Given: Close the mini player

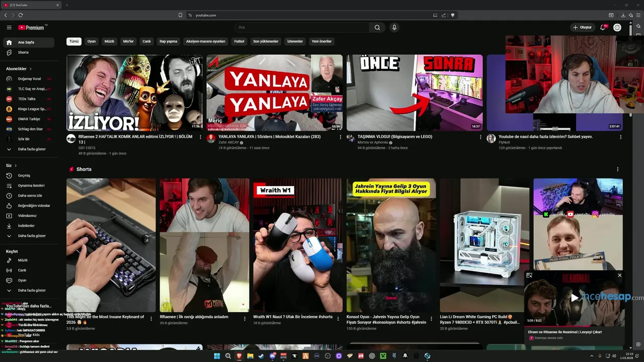Looking at the screenshot, I should [619, 275].
